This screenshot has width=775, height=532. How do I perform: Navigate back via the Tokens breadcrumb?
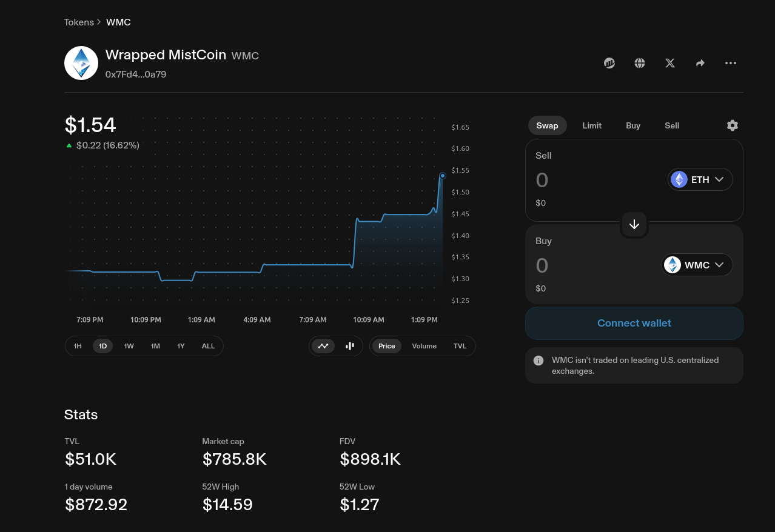pos(79,22)
